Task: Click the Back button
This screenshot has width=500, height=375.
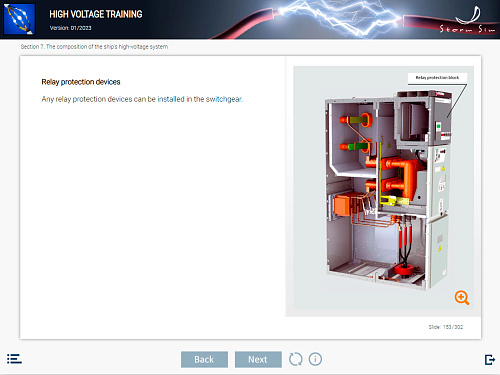Action: coord(204,359)
